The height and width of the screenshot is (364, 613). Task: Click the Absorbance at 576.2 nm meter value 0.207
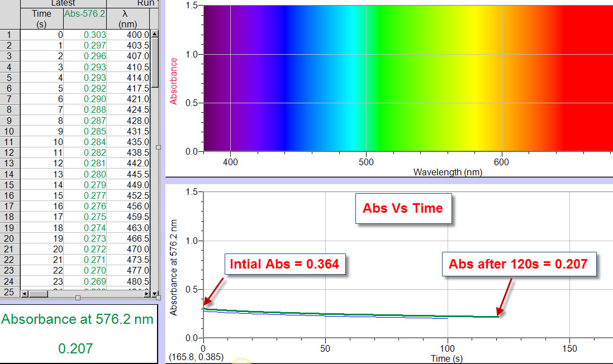click(x=76, y=348)
